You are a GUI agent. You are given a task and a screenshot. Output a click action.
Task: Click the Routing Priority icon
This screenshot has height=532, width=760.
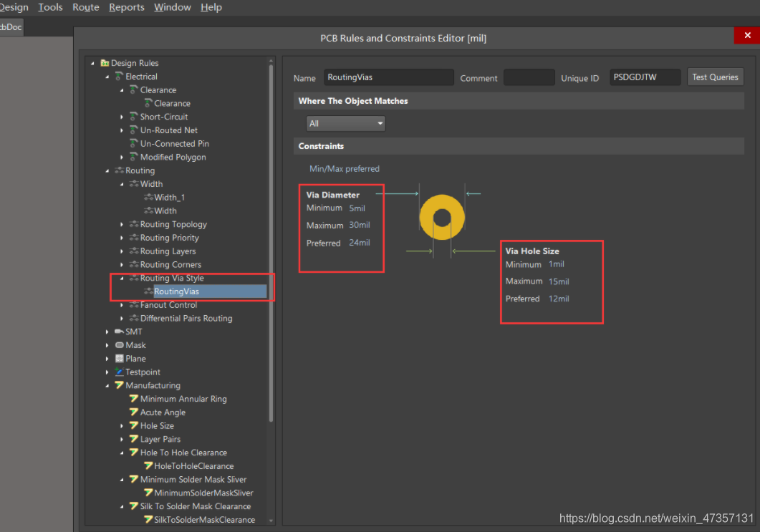click(134, 238)
